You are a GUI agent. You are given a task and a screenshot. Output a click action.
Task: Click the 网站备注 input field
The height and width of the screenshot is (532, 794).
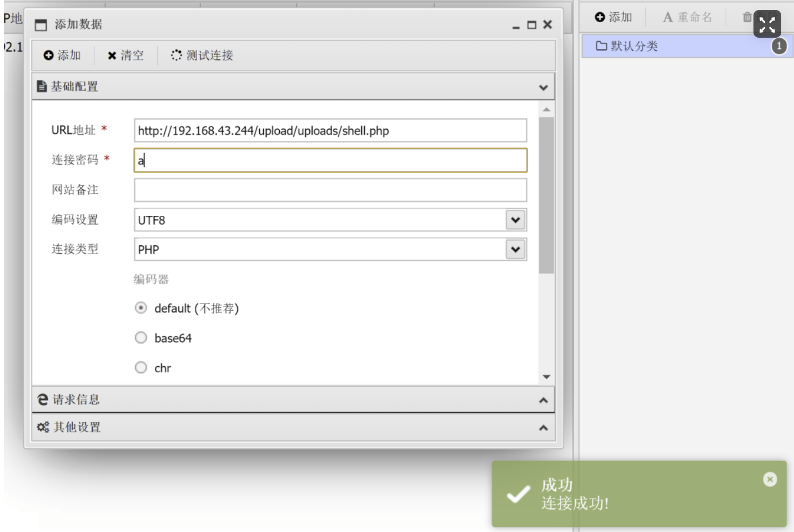tap(330, 190)
